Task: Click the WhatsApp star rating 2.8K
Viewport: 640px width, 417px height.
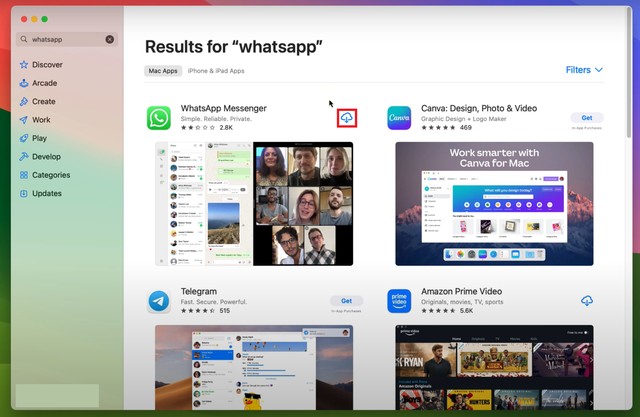Action: [x=207, y=127]
